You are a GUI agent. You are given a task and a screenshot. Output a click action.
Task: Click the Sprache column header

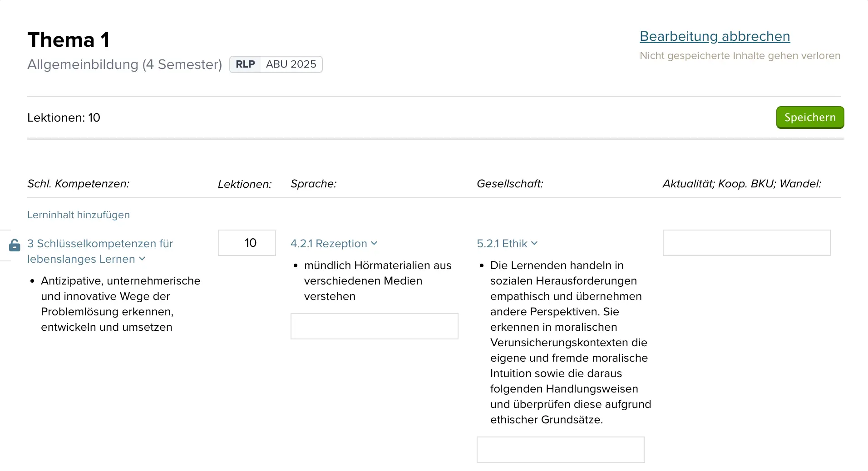point(313,184)
